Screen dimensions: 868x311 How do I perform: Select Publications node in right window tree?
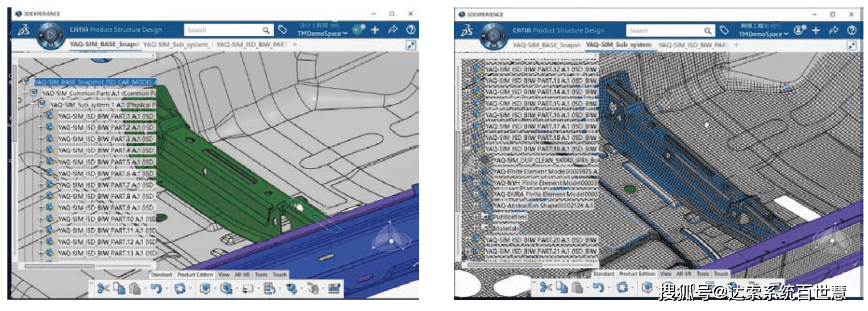pyautogui.click(x=510, y=217)
